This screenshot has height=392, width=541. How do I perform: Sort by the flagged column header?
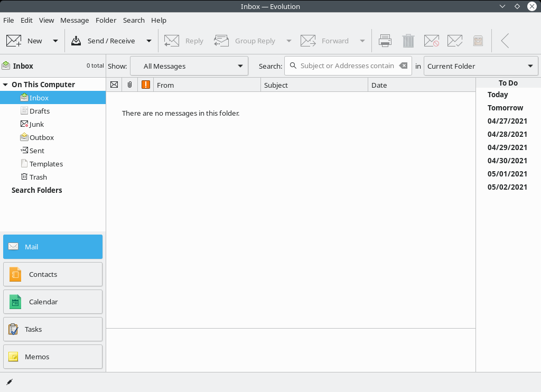tap(146, 85)
